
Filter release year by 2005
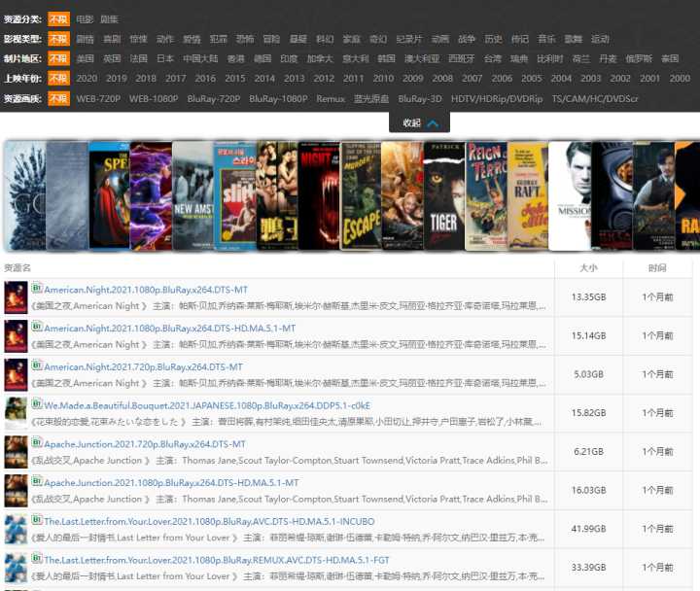click(x=532, y=78)
